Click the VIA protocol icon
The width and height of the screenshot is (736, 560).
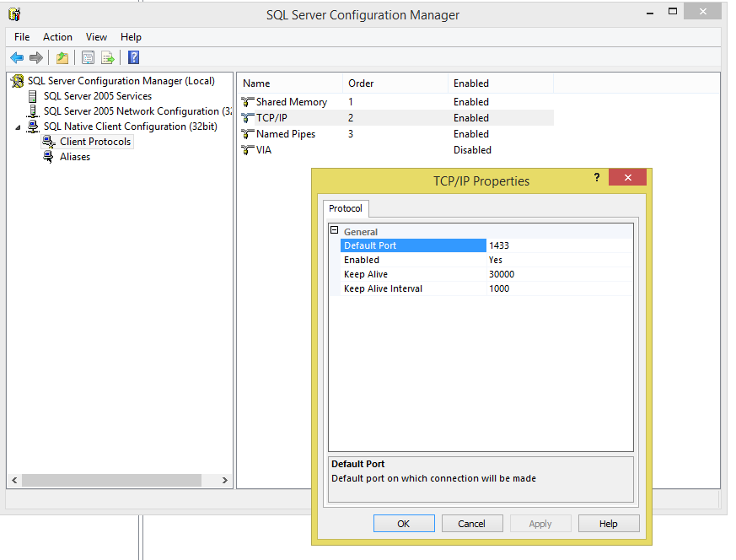tap(247, 150)
